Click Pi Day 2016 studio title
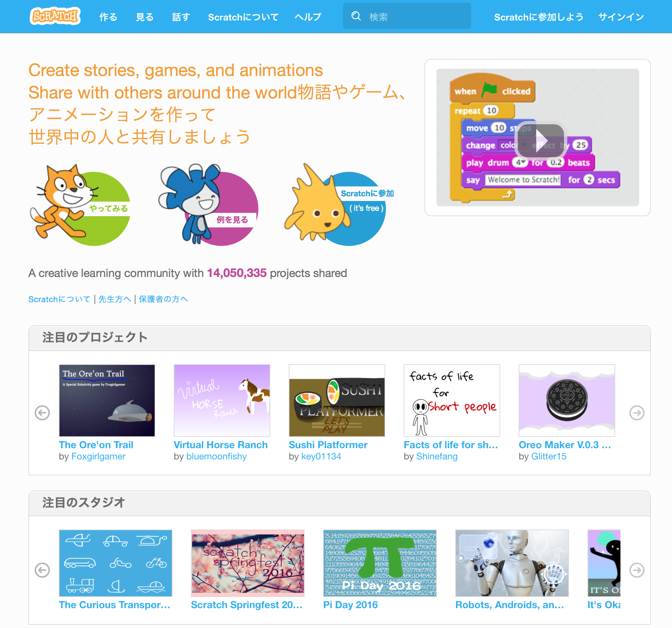This screenshot has width=672, height=628. [x=351, y=605]
